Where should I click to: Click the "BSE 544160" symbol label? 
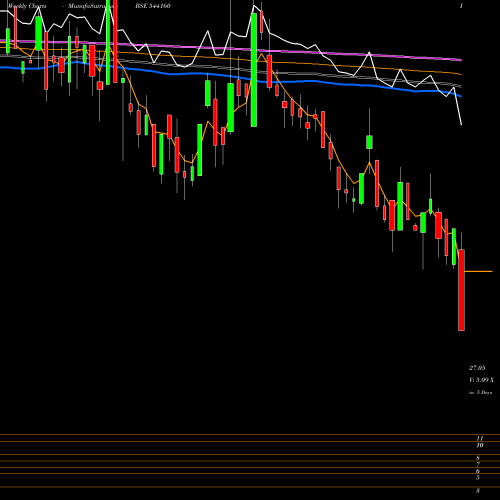pos(153,6)
